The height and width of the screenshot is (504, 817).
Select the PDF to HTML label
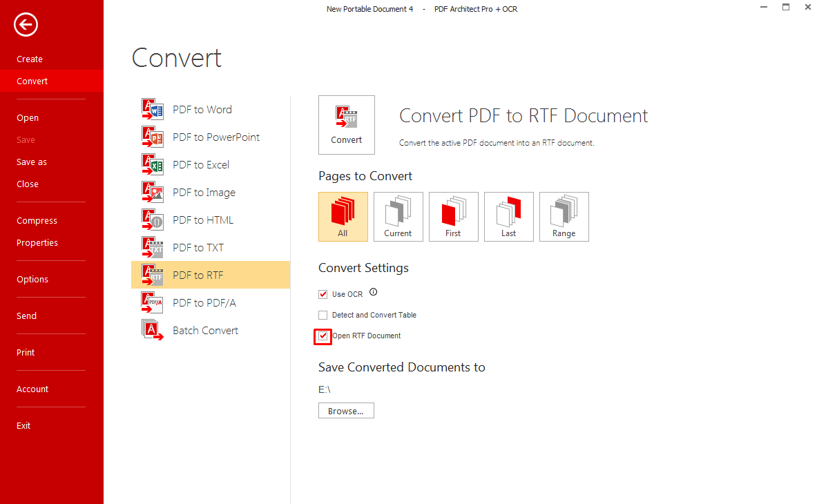coord(203,220)
